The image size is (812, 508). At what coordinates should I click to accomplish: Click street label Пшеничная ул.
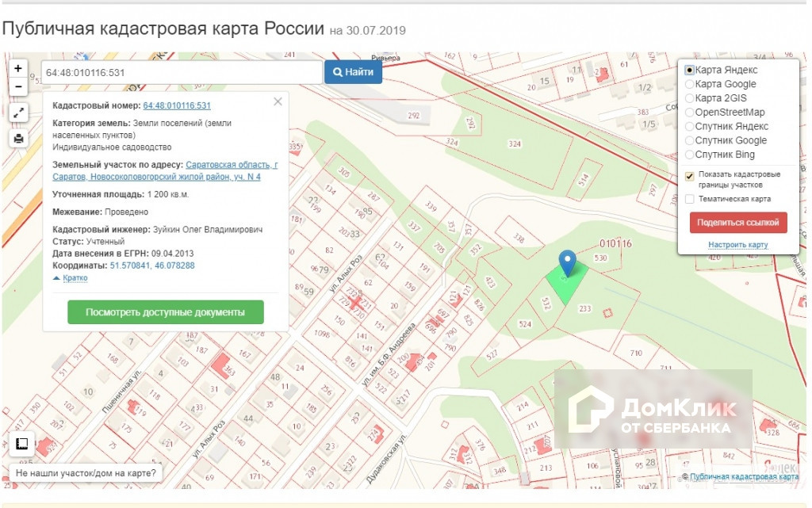[x=121, y=391]
